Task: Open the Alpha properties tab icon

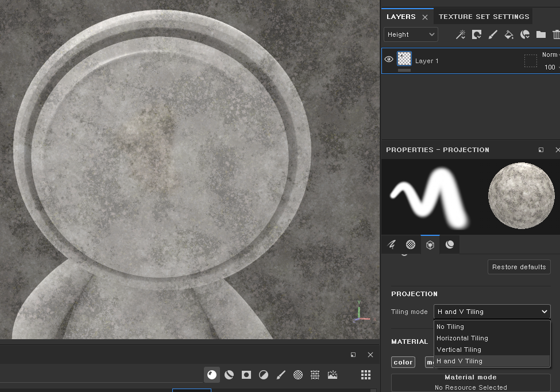Action: [411, 244]
